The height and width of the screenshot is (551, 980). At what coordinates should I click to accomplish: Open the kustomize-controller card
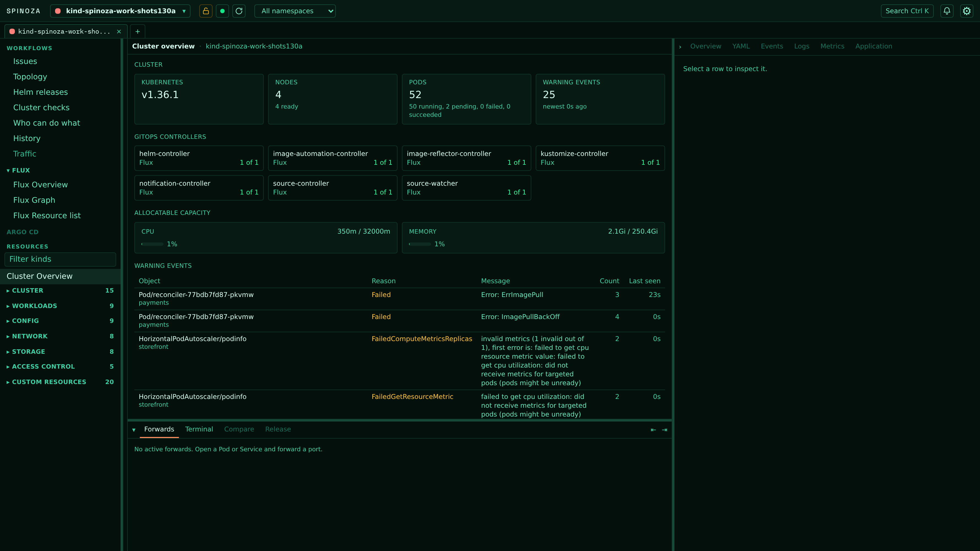point(600,158)
